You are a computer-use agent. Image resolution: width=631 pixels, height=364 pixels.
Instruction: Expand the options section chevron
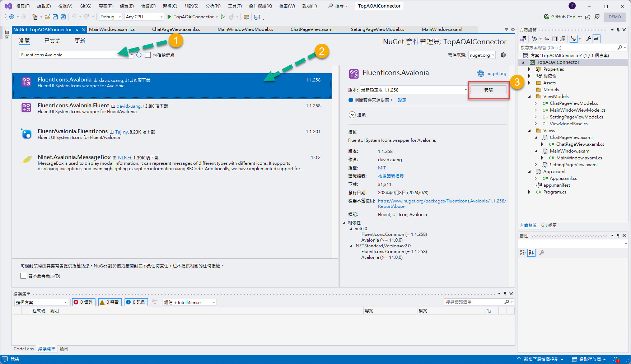[x=352, y=115]
